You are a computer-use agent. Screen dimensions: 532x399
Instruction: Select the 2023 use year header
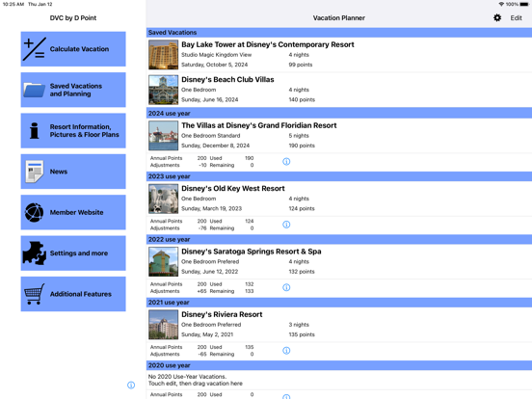point(339,176)
